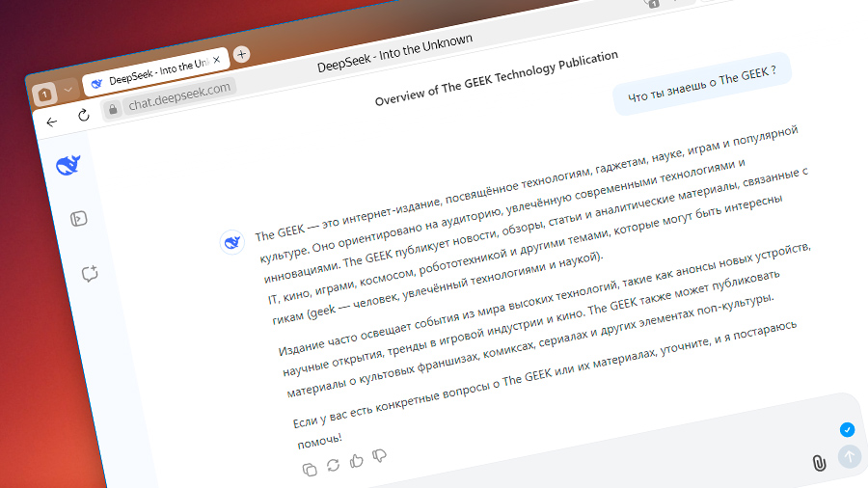Open the workspace button labeled 1
This screenshot has height=488, width=868.
pos(44,95)
